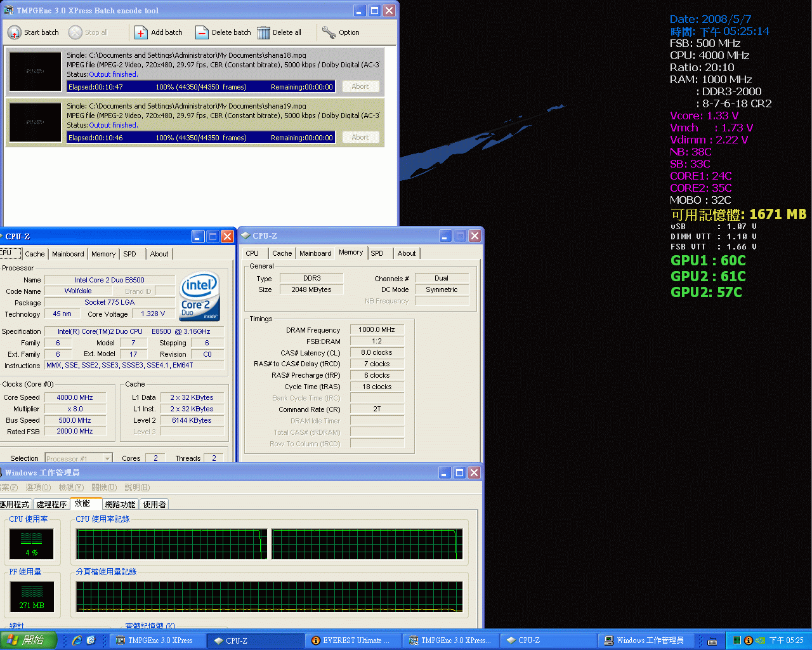The height and width of the screenshot is (650, 812).
Task: Click the Command Rate value '2T'
Action: 377,409
